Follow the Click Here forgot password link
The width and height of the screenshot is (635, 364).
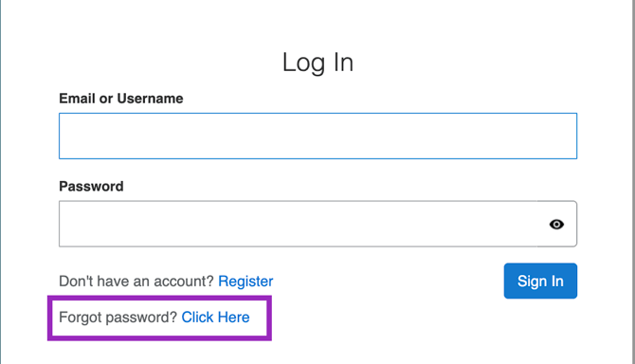(215, 317)
